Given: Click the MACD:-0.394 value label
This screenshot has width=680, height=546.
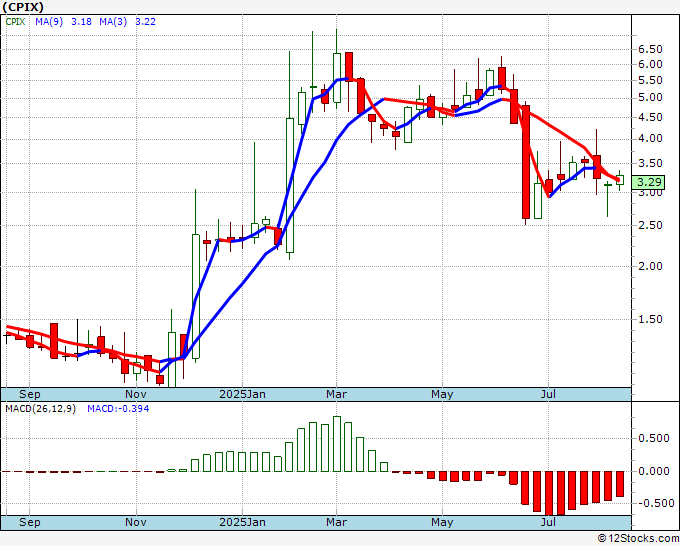Looking at the screenshot, I should pos(118,409).
